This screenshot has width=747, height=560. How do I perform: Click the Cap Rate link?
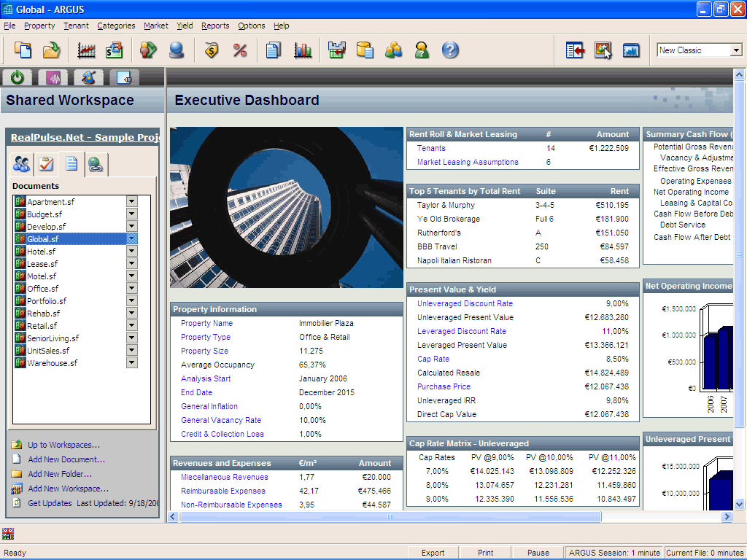pos(433,359)
